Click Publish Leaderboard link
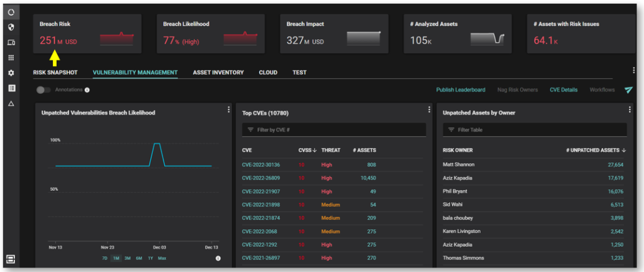The width and height of the screenshot is (644, 272). click(460, 89)
